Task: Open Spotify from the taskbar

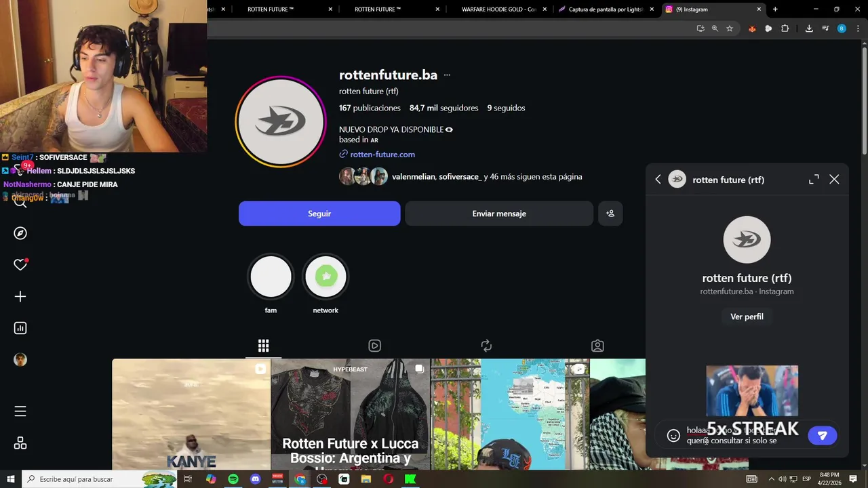Action: [x=233, y=479]
